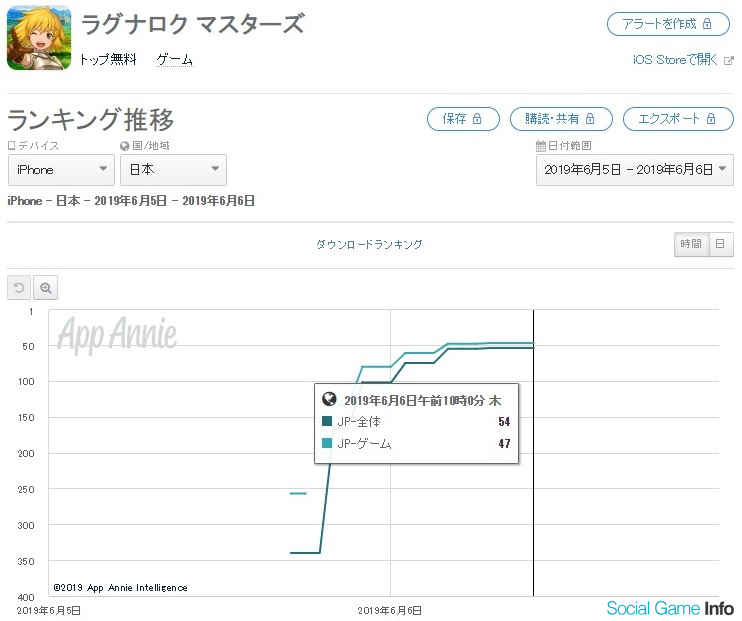The width and height of the screenshot is (742, 621).
Task: Activate the magnifier zoom tool
Action: coord(45,288)
